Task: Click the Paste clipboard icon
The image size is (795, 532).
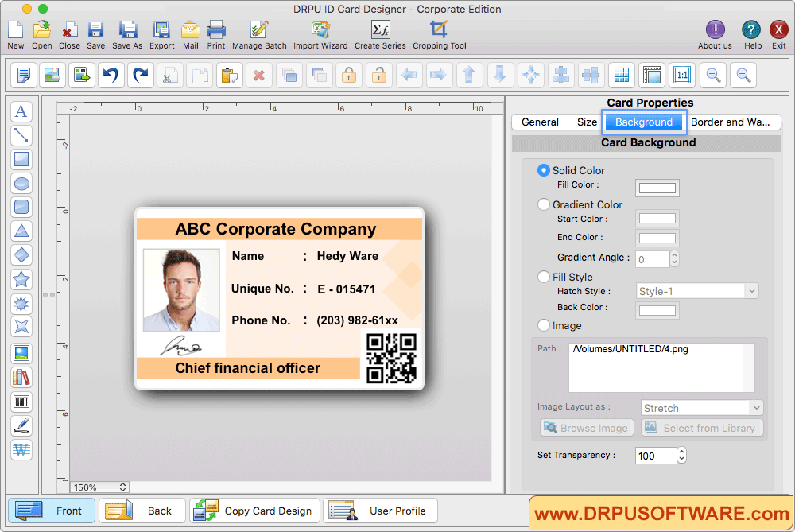Action: click(x=229, y=75)
